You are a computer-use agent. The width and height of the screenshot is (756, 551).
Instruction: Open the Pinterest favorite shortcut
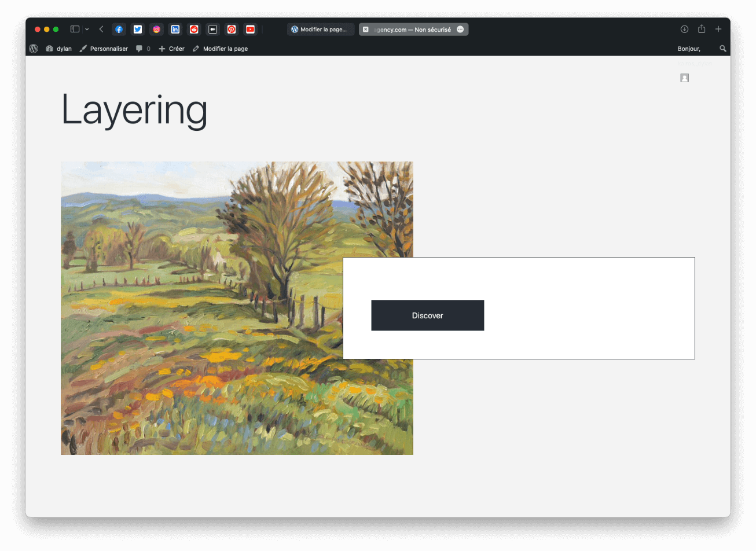232,29
